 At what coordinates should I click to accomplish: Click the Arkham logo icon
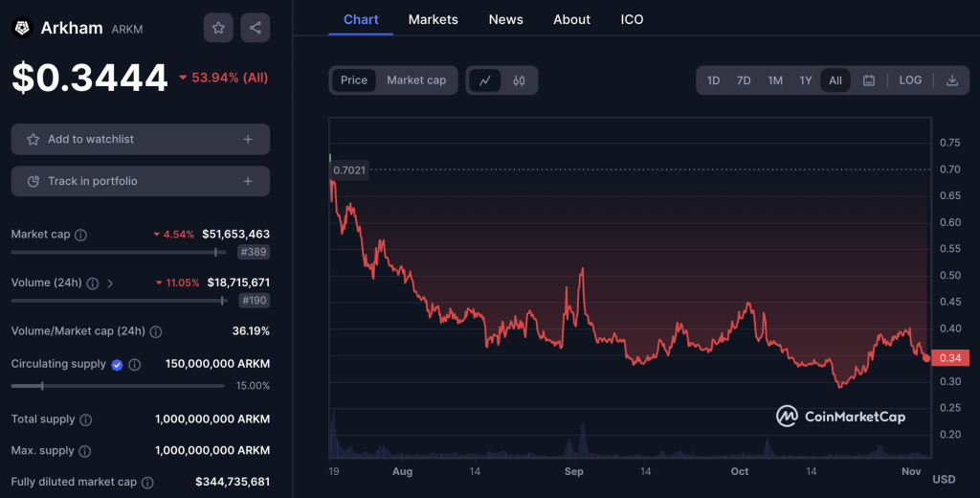[x=23, y=28]
